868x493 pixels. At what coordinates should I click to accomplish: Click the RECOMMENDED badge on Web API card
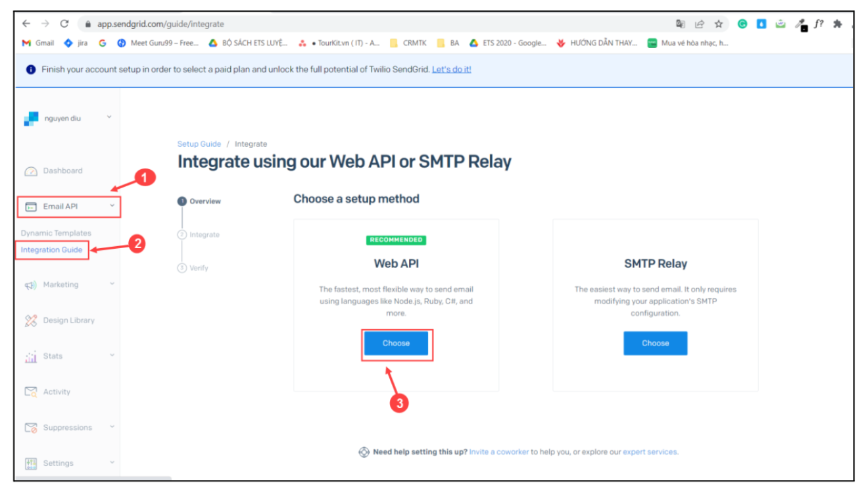point(396,240)
